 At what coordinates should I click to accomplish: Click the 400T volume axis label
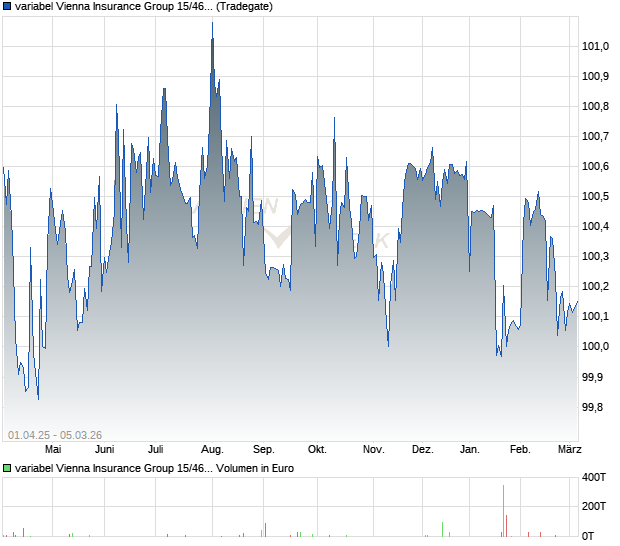click(x=596, y=476)
